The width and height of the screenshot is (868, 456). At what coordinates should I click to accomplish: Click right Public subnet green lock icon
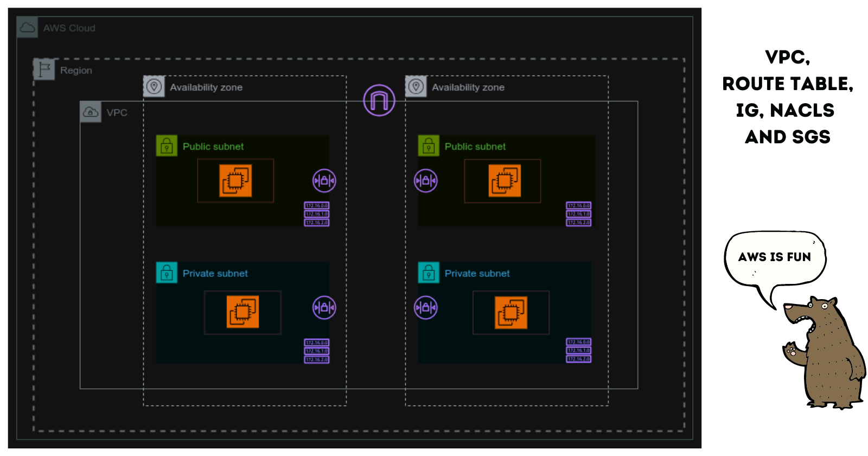(x=429, y=146)
